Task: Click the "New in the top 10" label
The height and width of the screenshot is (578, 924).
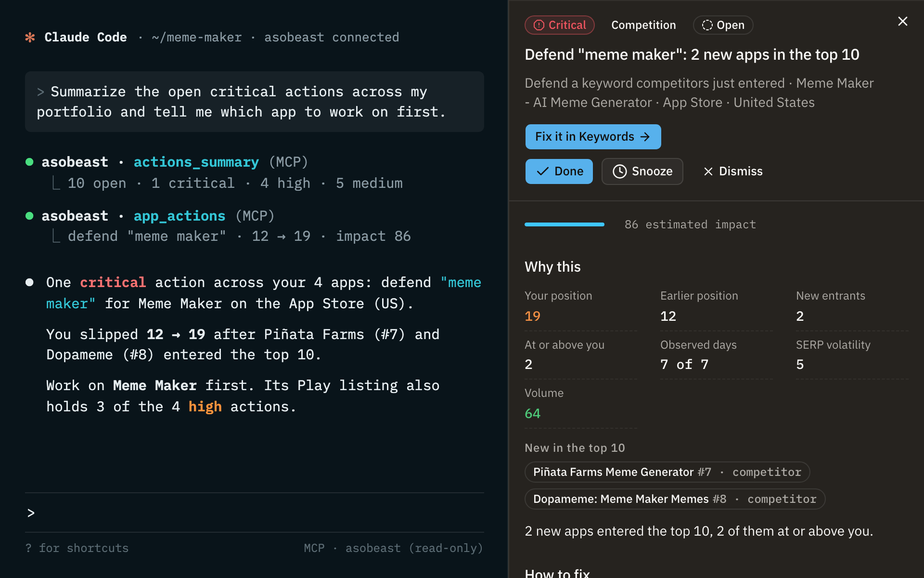Action: click(x=575, y=448)
